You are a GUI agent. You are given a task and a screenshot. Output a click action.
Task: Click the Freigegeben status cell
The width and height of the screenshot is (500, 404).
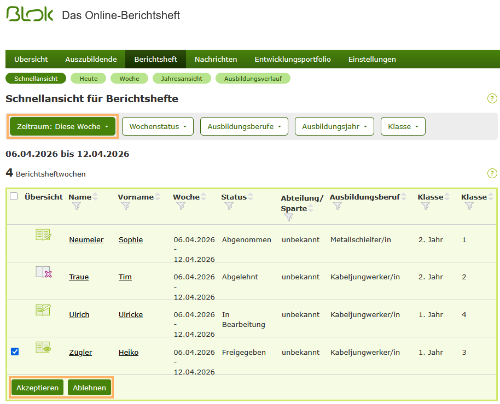(x=244, y=352)
